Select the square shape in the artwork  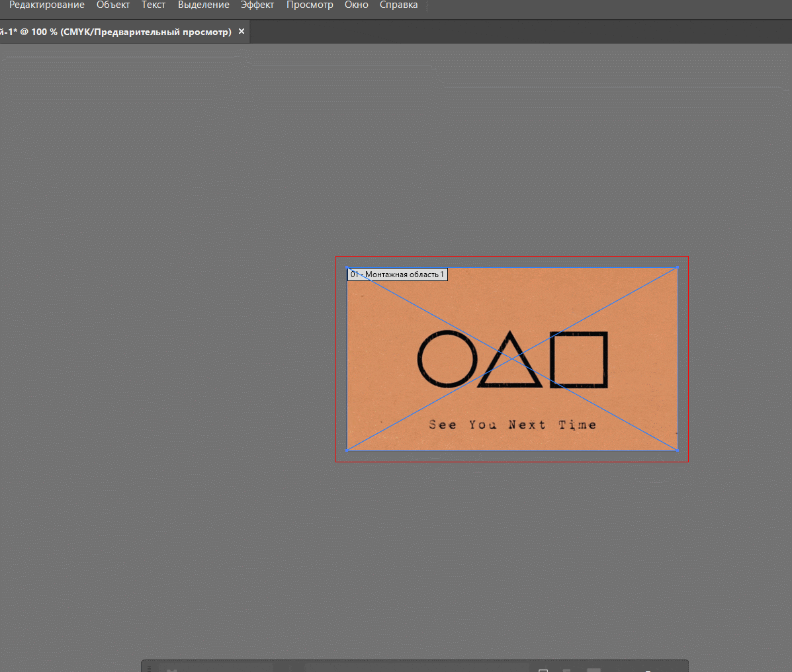pyautogui.click(x=579, y=359)
